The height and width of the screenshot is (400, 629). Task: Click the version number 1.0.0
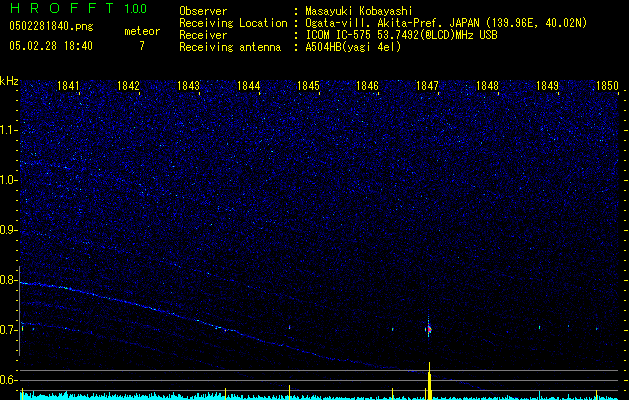pyautogui.click(x=136, y=8)
